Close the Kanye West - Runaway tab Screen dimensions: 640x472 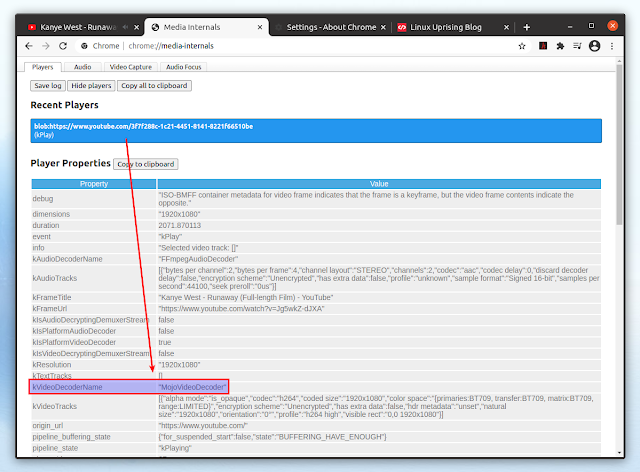click(137, 27)
